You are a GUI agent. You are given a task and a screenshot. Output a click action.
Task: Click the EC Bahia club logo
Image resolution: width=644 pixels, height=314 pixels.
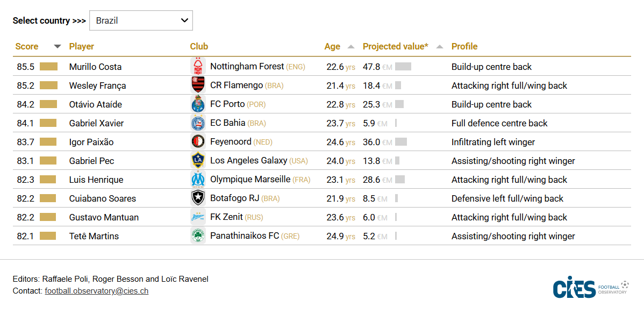click(x=198, y=123)
